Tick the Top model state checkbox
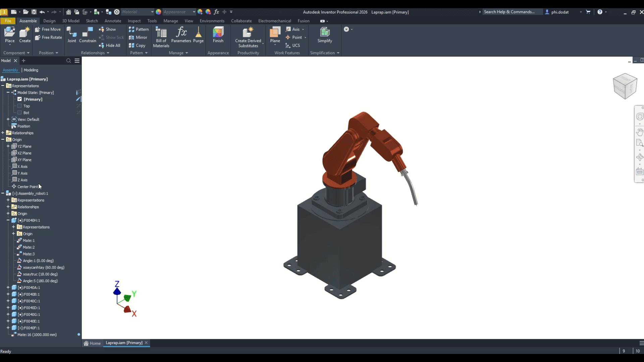This screenshot has height=362, width=644. point(19,106)
